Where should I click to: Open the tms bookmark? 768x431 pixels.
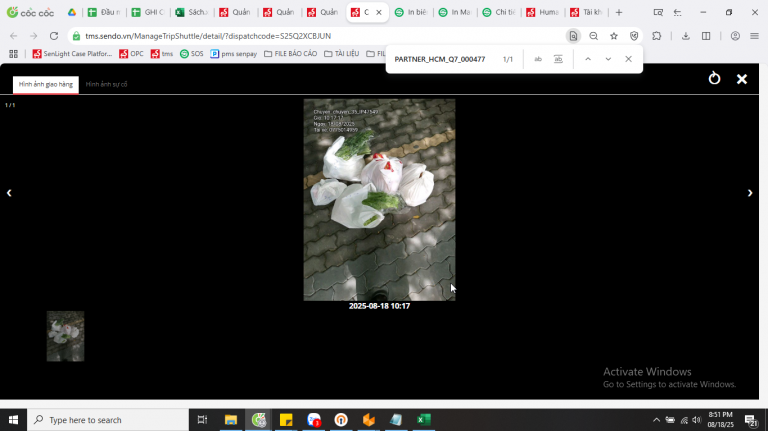coord(162,54)
